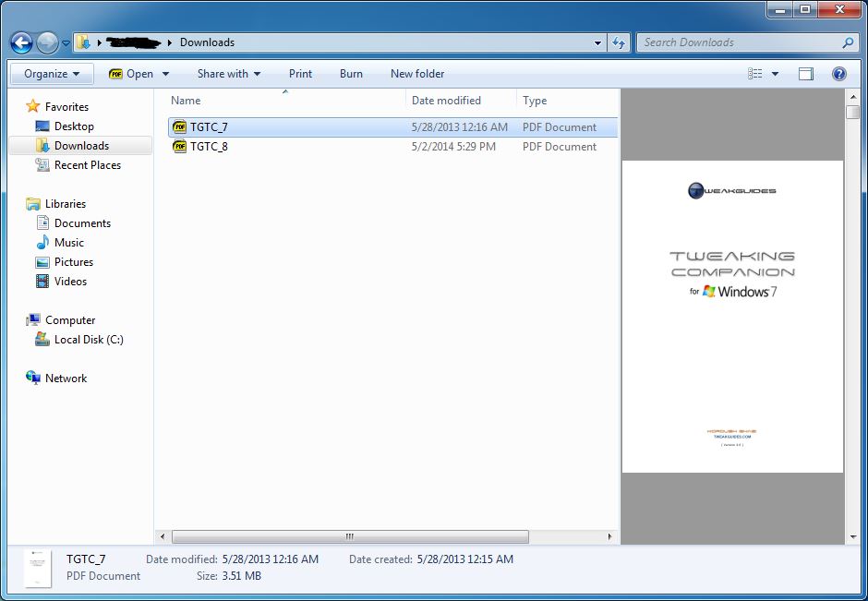The height and width of the screenshot is (601, 868).
Task: Select Favorites in the navigation pane
Action: [x=66, y=107]
